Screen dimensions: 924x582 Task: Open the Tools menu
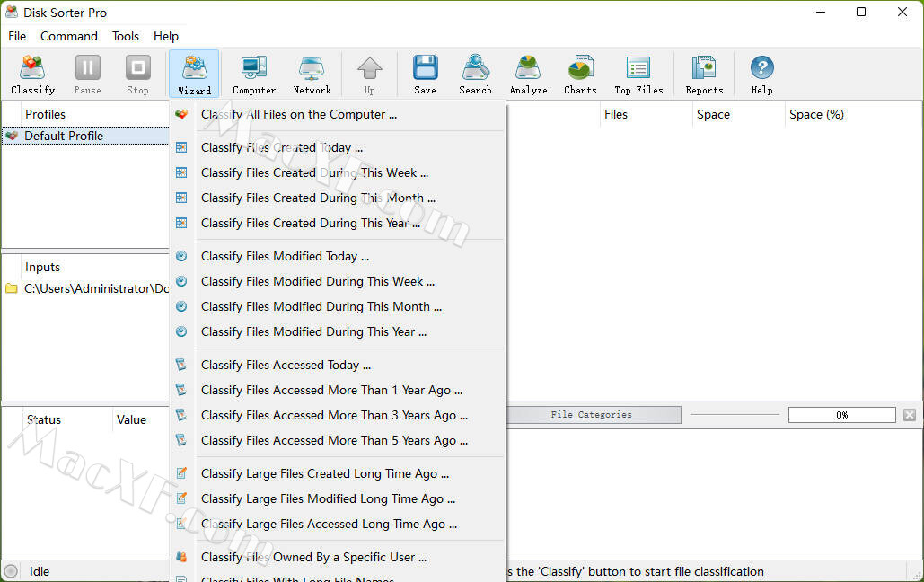pos(126,36)
